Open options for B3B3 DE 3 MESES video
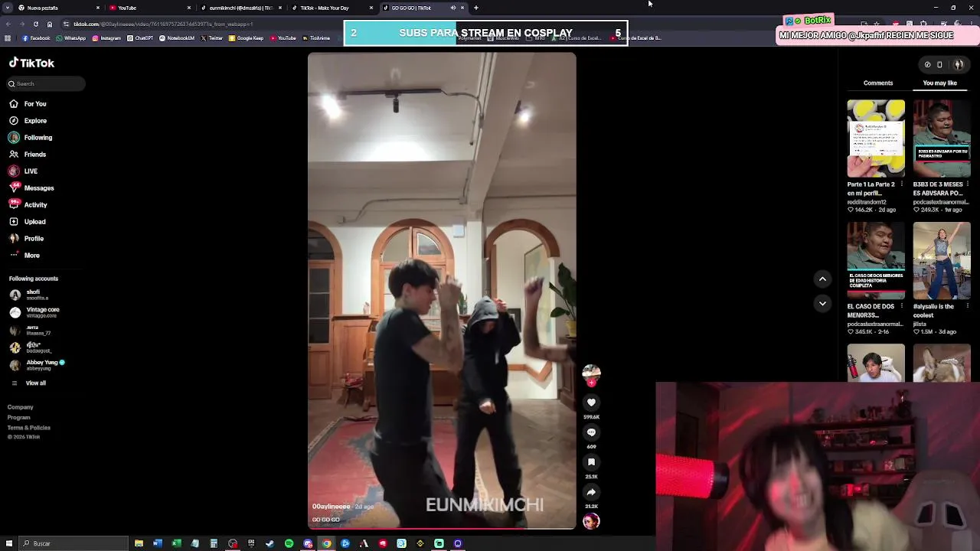The width and height of the screenshot is (980, 551). [967, 184]
